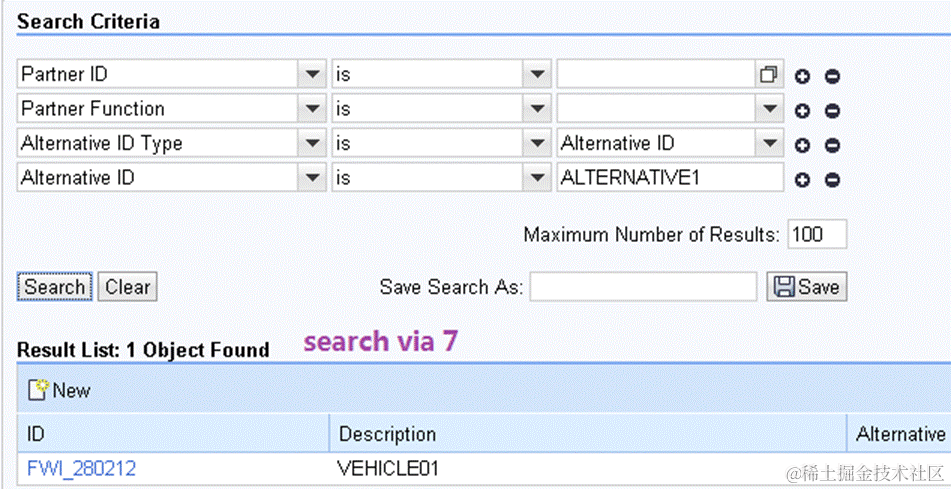Click the Result List: 1 Object Found heading
Viewport: 951px width, 489px height.
tap(143, 350)
